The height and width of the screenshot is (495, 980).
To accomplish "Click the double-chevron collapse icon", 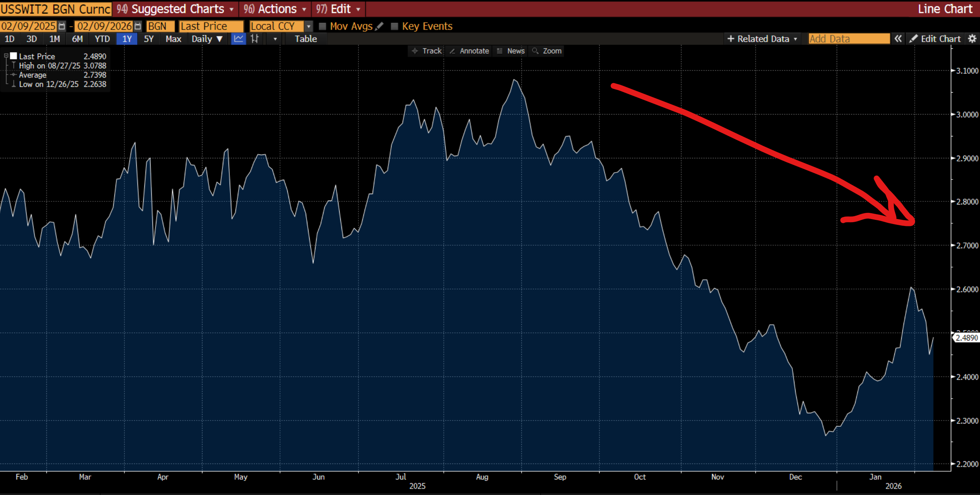I will 898,39.
